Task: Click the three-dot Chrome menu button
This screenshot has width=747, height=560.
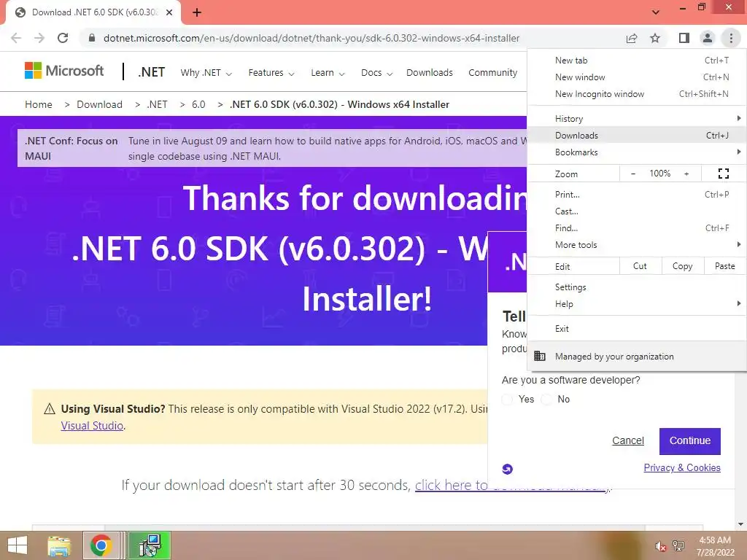Action: 731,38
